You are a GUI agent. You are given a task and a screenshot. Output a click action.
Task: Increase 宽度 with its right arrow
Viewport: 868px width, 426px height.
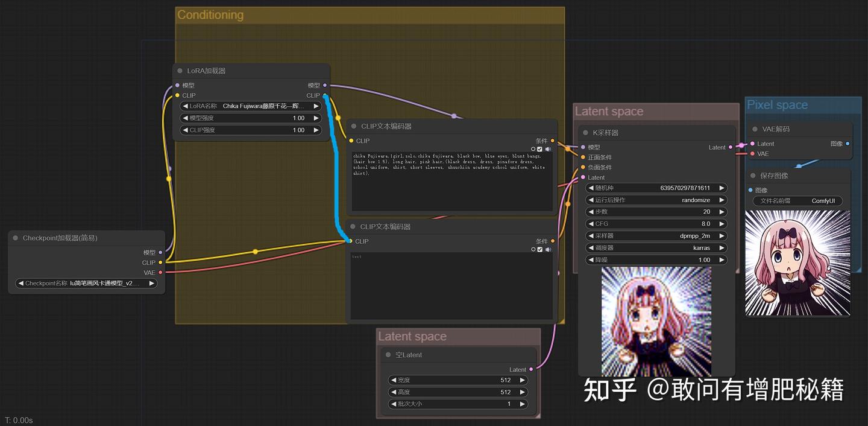click(x=522, y=380)
